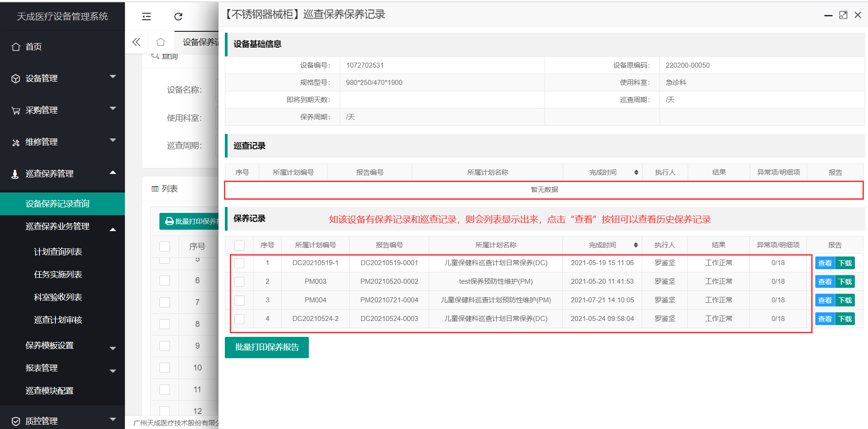Check the row for DC20210524-0003
Screen dimensions: 868x429
click(x=239, y=319)
